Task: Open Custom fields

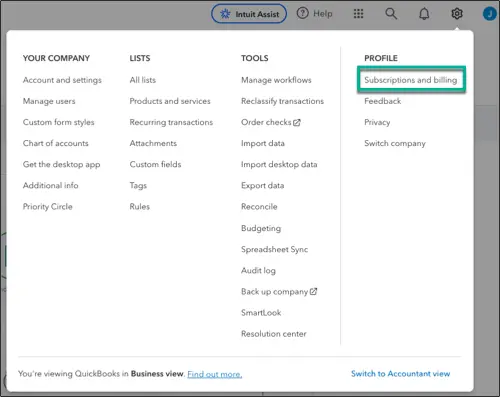Action: click(155, 164)
